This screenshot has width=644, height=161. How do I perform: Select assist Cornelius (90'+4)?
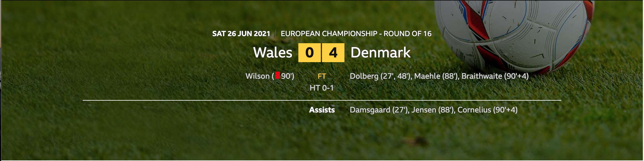click(487, 110)
